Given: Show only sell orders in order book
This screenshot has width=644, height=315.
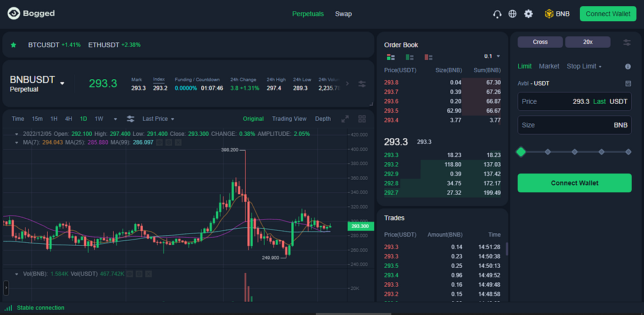Looking at the screenshot, I should 428,57.
